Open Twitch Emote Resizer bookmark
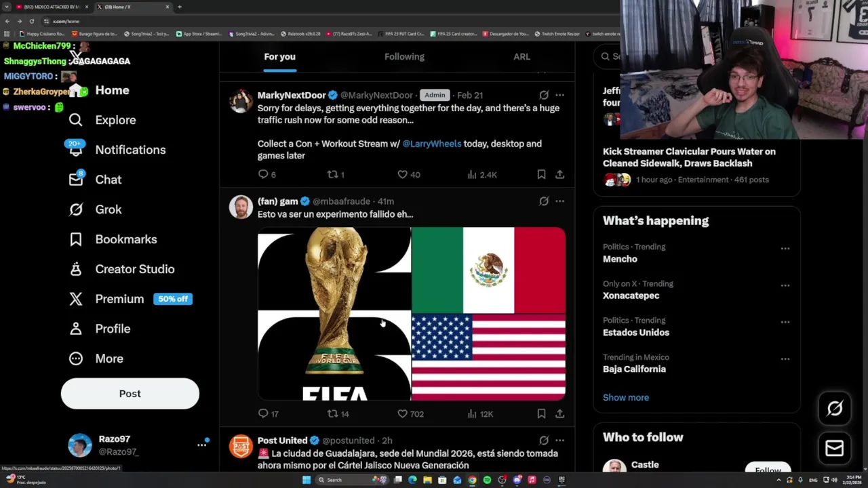 click(x=557, y=33)
